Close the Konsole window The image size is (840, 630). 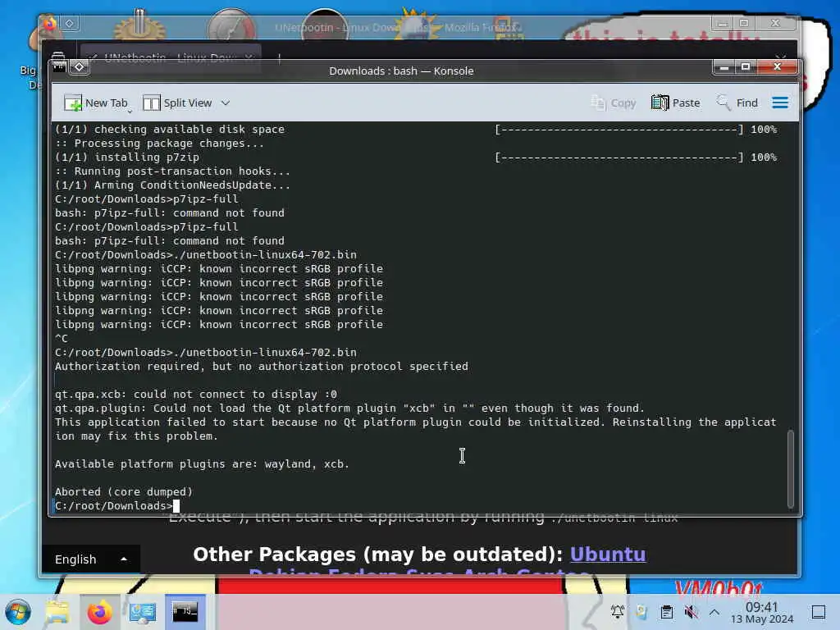(777, 67)
